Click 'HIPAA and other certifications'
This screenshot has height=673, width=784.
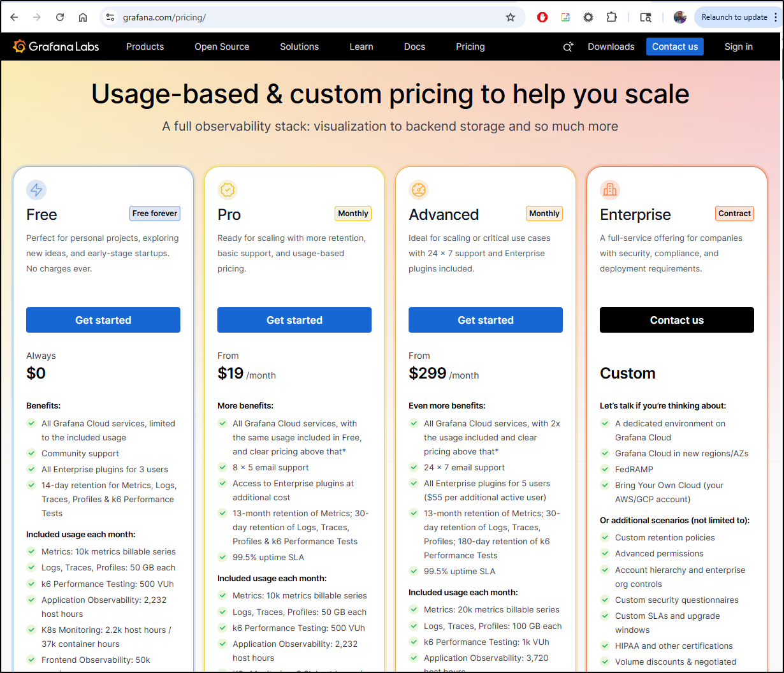click(x=674, y=646)
